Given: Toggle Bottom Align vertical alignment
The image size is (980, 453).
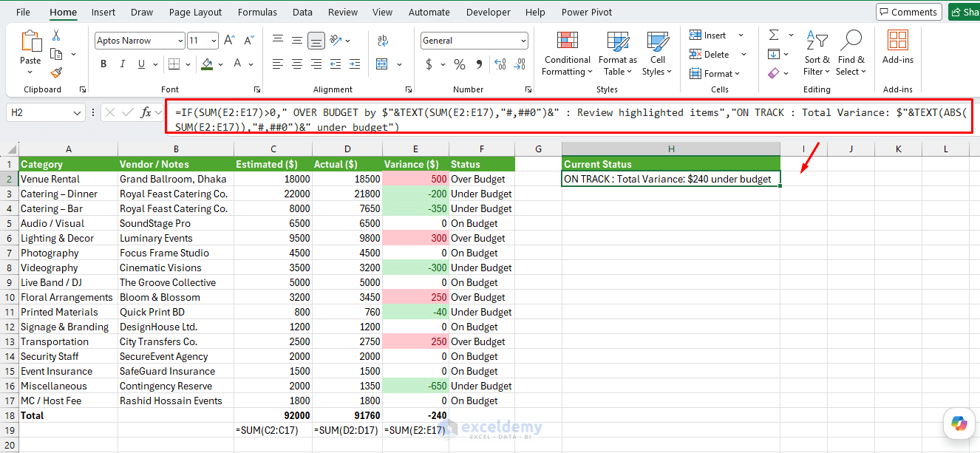Looking at the screenshot, I should point(316,41).
